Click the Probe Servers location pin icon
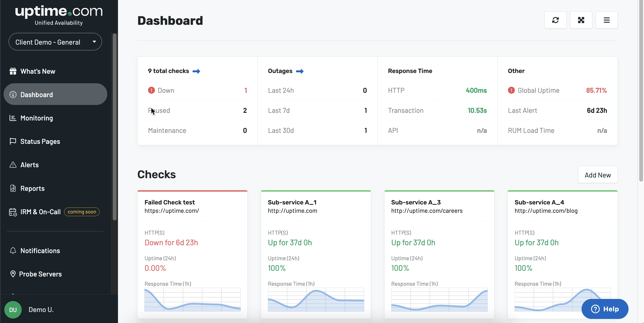 click(13, 274)
